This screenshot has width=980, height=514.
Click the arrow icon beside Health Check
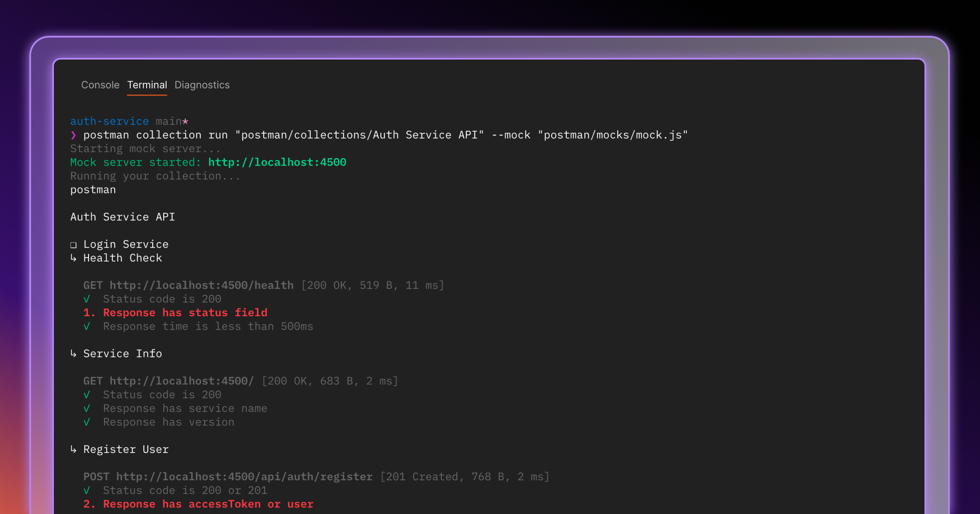click(x=73, y=258)
